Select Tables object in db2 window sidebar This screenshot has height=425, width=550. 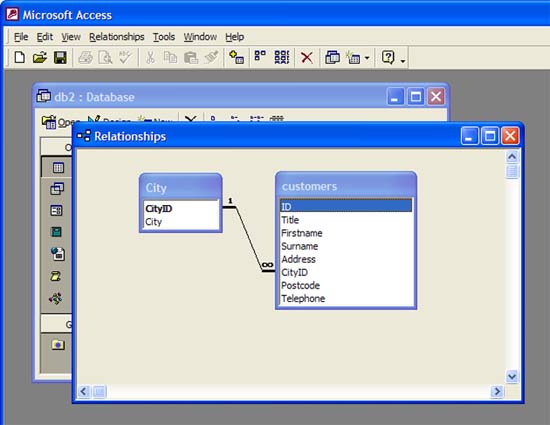(x=58, y=167)
